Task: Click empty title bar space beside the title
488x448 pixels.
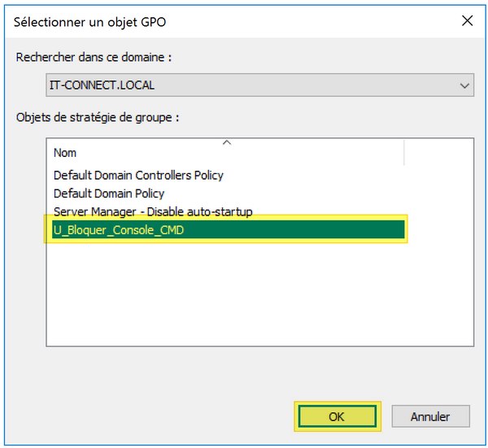Action: pyautogui.click(x=309, y=21)
